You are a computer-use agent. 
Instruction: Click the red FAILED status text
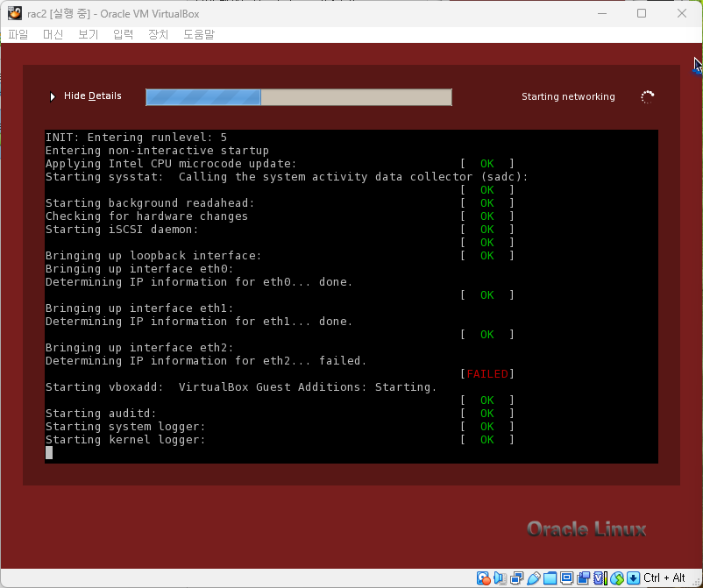pyautogui.click(x=487, y=374)
